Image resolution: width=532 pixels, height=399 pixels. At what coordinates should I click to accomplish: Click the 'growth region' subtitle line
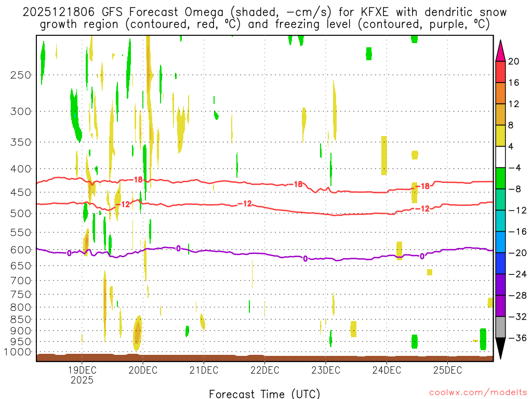point(264,24)
